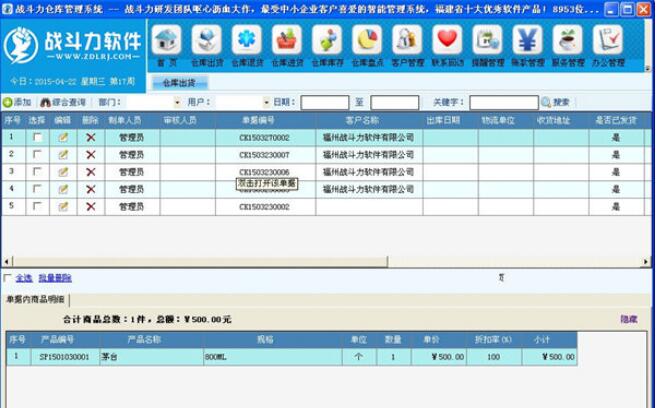
Task: Select order number CK1503270002
Action: coord(264,137)
